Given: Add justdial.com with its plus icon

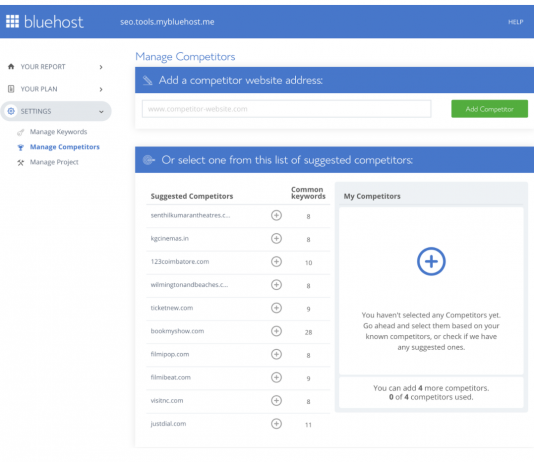Looking at the screenshot, I should (x=276, y=424).
